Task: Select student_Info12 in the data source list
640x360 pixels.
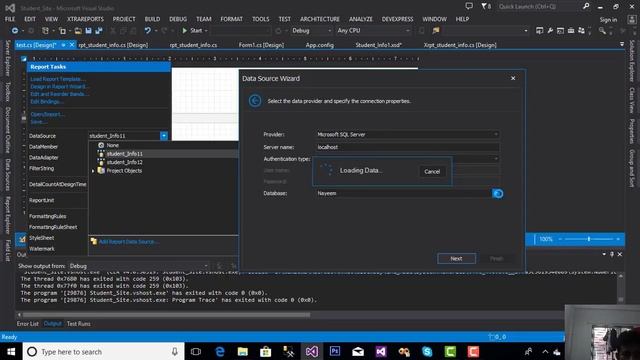Action: coord(124,162)
